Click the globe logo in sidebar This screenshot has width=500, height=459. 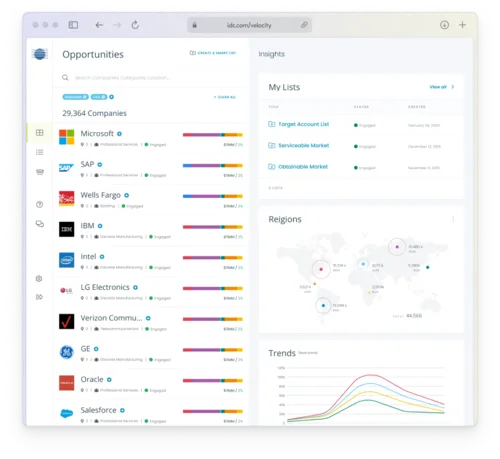40,54
